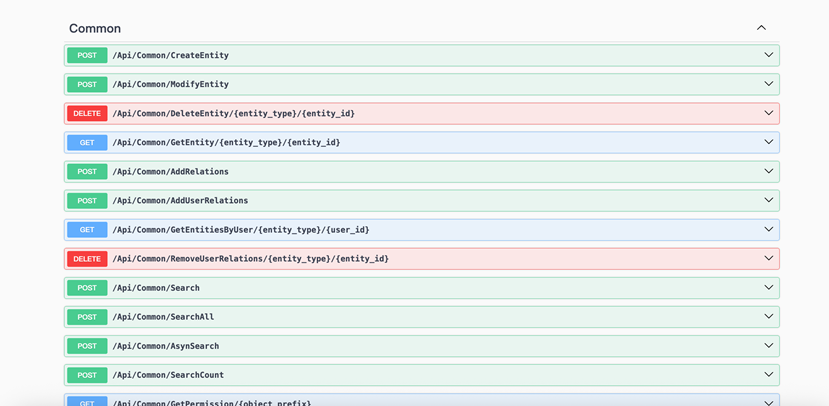Screen dimensions: 829x406
Task: Open the /Api/Common/CreateEntity path
Action: tap(170, 56)
